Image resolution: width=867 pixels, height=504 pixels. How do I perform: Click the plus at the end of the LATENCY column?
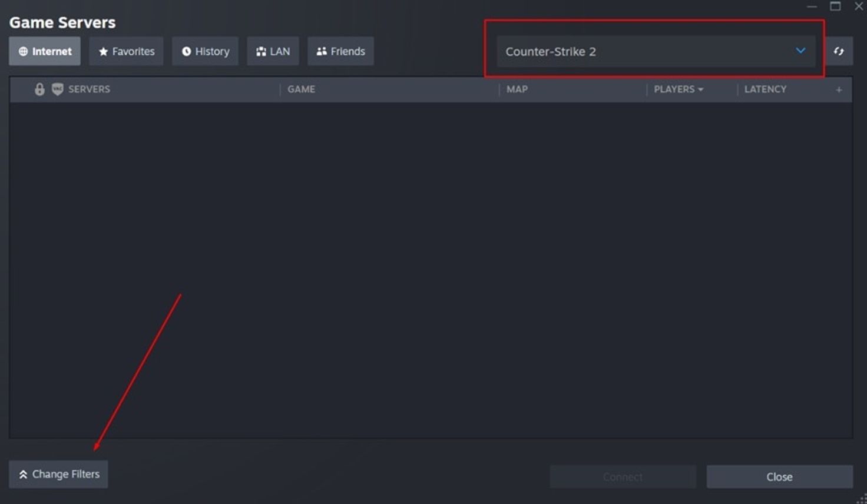click(839, 89)
